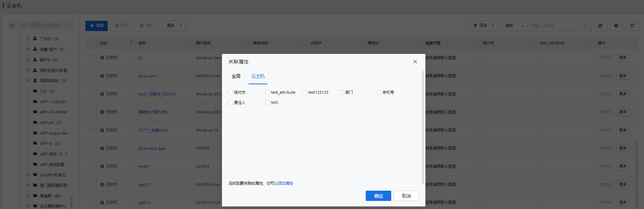The width and height of the screenshot is (644, 209).
Task: Expand the 名称 search field dropdown
Action: click(522, 26)
